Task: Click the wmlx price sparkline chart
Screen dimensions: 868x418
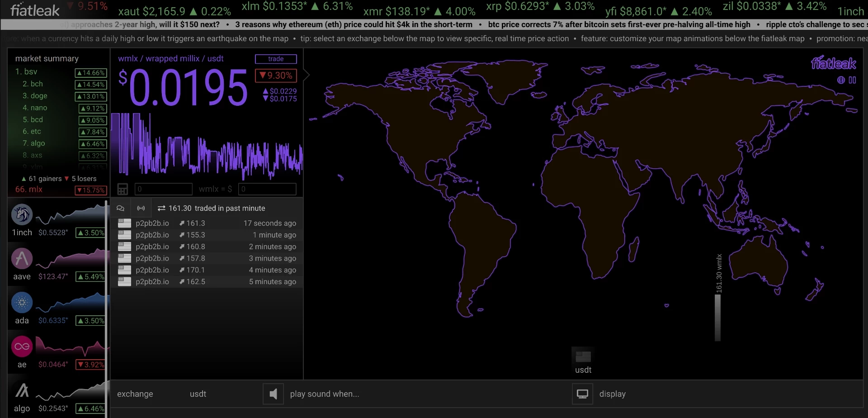Action: [207, 146]
